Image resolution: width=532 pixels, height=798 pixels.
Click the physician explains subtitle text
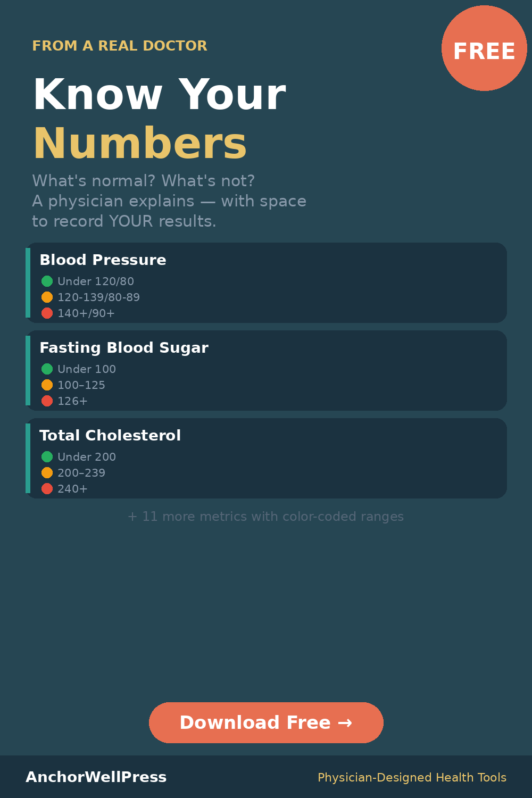(x=169, y=201)
